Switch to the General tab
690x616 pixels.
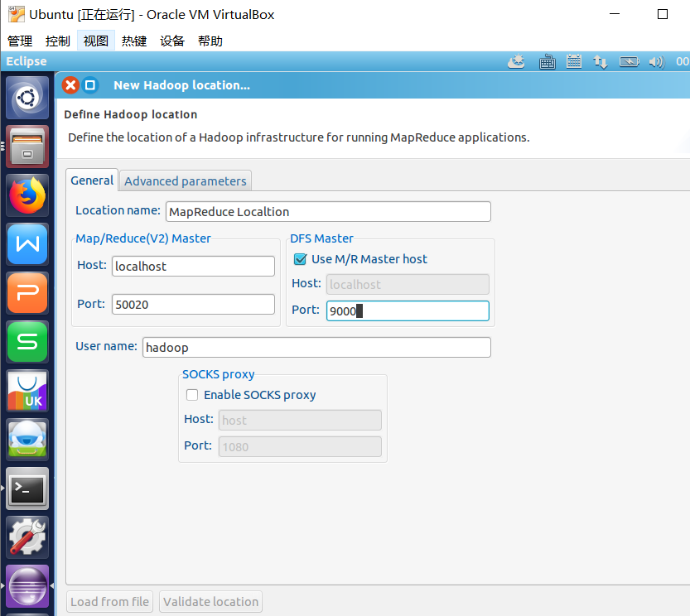click(92, 180)
